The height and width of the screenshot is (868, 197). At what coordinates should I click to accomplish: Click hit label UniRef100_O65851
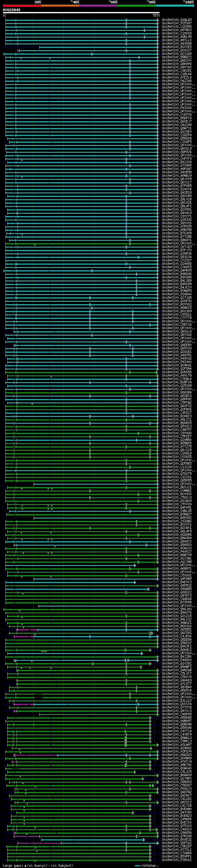point(177,629)
